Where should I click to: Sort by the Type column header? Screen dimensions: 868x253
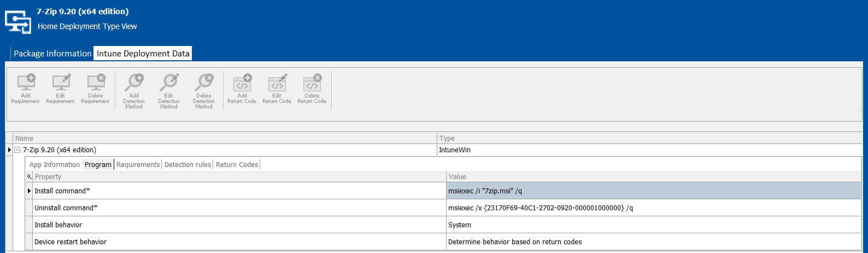650,138
